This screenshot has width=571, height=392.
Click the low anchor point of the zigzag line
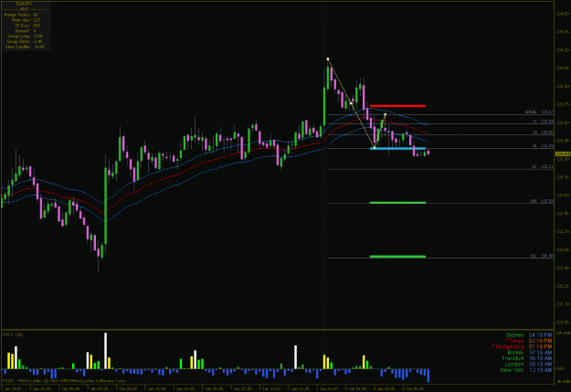375,148
